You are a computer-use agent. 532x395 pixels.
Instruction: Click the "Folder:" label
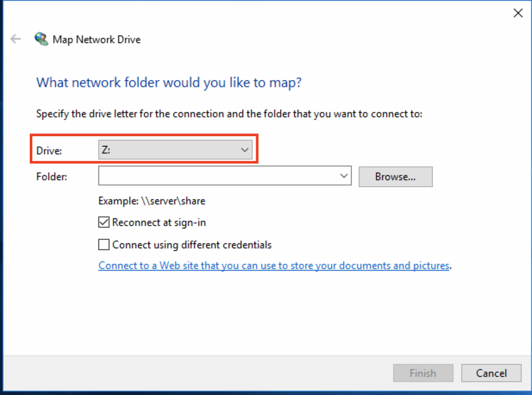tap(52, 177)
